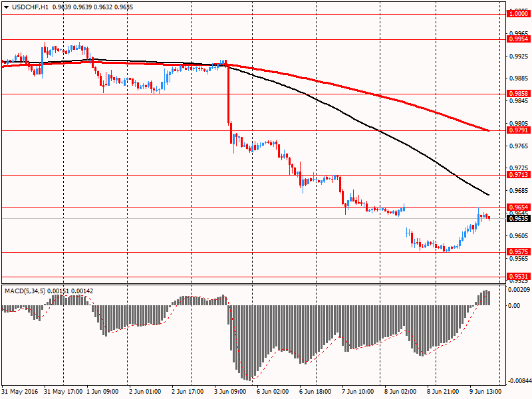The height and width of the screenshot is (399, 532).
Task: Click the 6 Jun 02:00 time label
Action: tap(273, 392)
